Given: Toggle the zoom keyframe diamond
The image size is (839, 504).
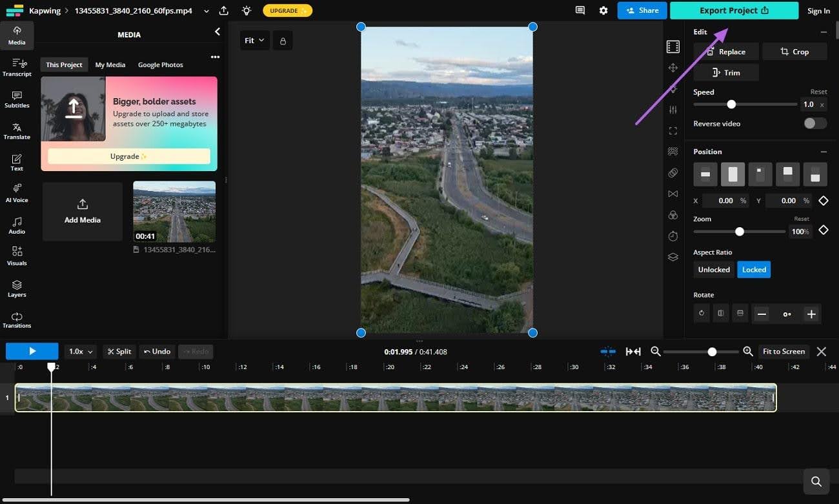Looking at the screenshot, I should pos(824,230).
